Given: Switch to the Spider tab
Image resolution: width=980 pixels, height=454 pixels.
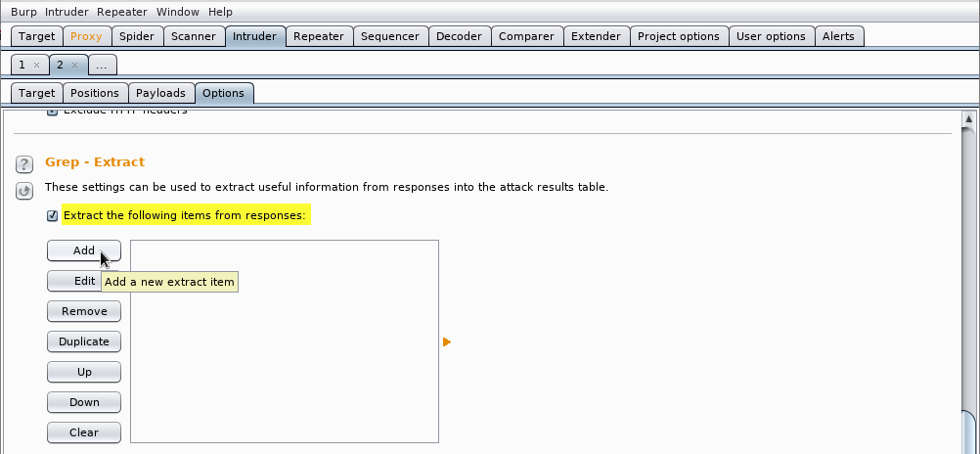Looking at the screenshot, I should point(137,36).
